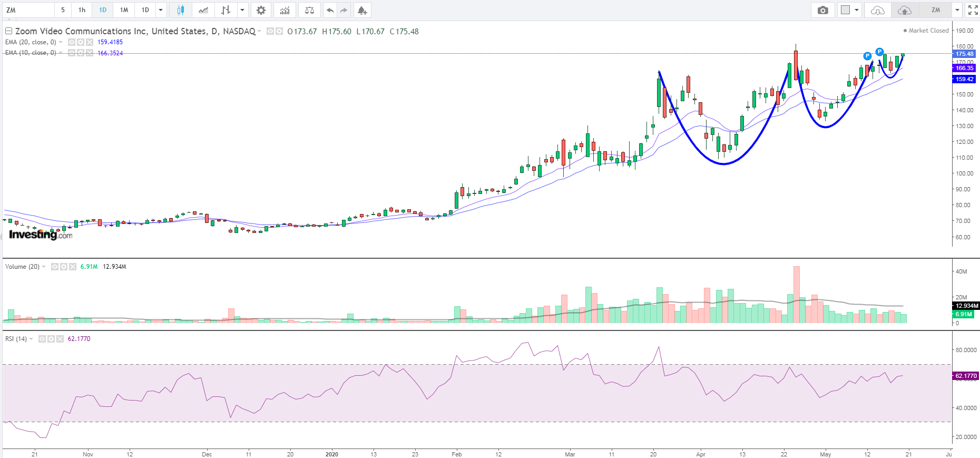Open the indicators button in toolbar
980x458 pixels.
pos(285,10)
